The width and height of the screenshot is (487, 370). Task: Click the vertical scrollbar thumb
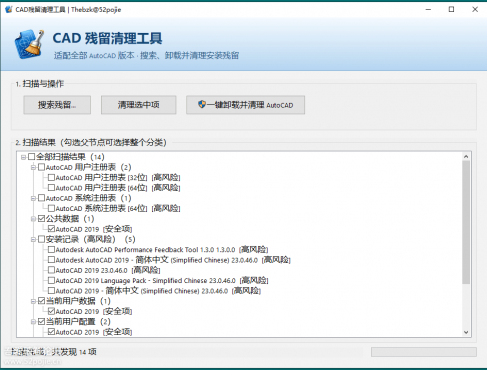[466, 222]
